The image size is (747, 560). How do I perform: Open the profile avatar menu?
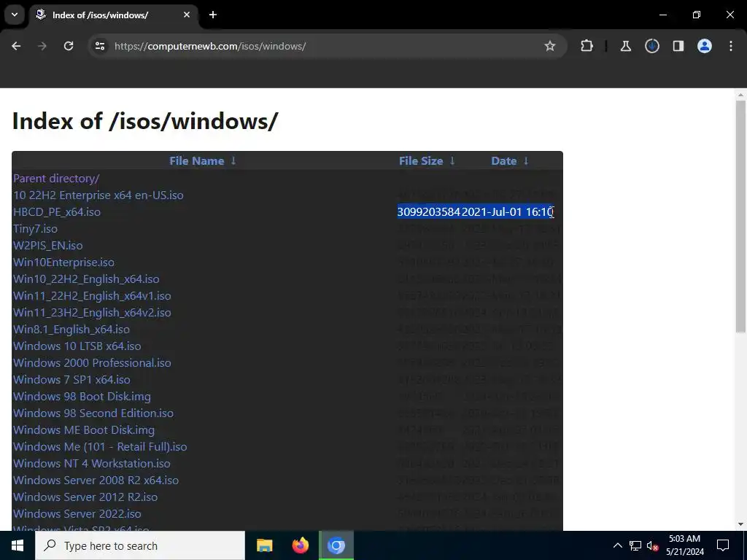pos(705,46)
